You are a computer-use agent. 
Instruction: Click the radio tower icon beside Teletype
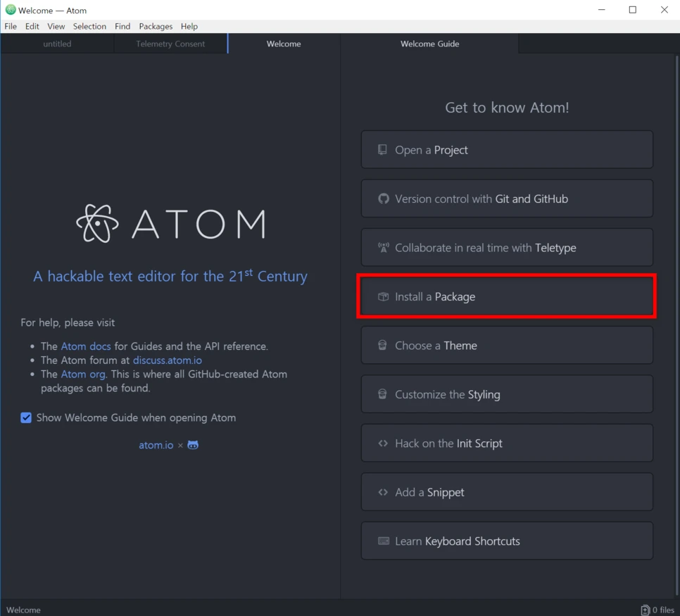(384, 248)
